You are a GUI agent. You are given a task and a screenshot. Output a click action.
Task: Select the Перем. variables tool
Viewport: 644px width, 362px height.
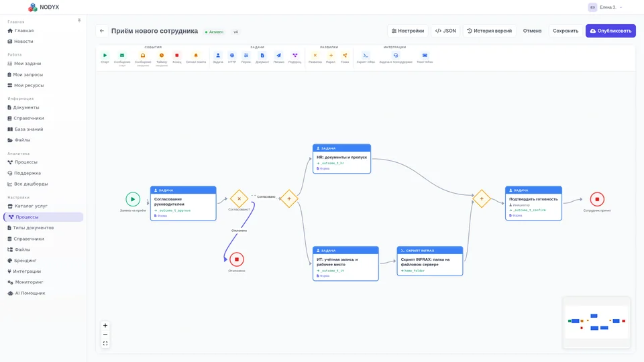coord(246,58)
